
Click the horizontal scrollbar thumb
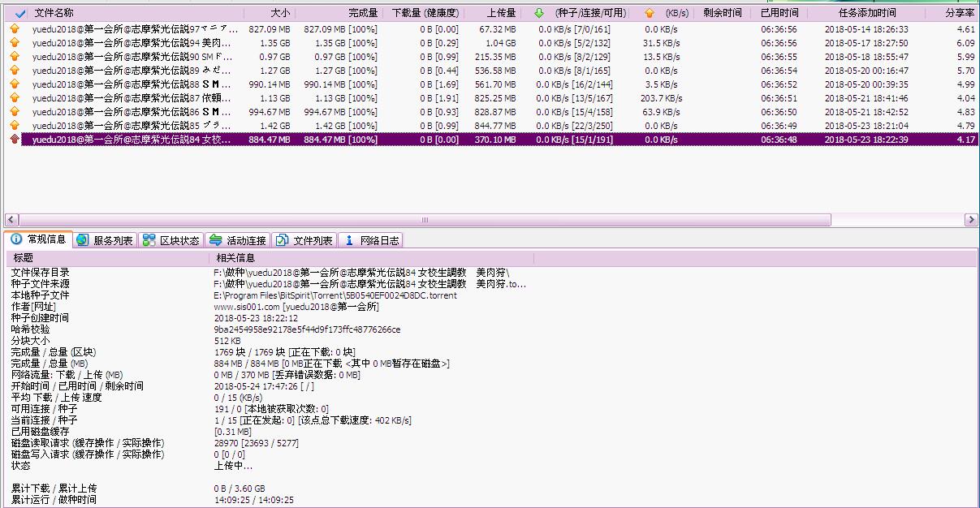(x=424, y=220)
